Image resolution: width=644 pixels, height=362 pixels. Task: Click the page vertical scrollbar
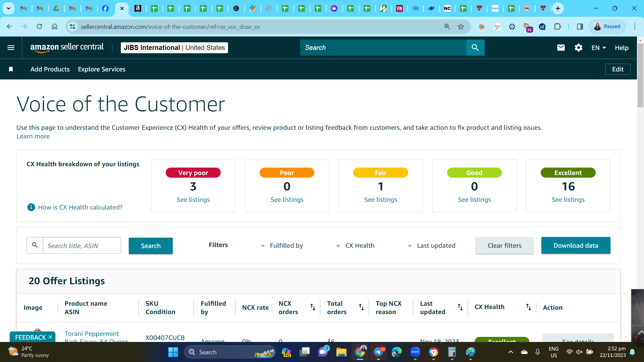(x=640, y=75)
